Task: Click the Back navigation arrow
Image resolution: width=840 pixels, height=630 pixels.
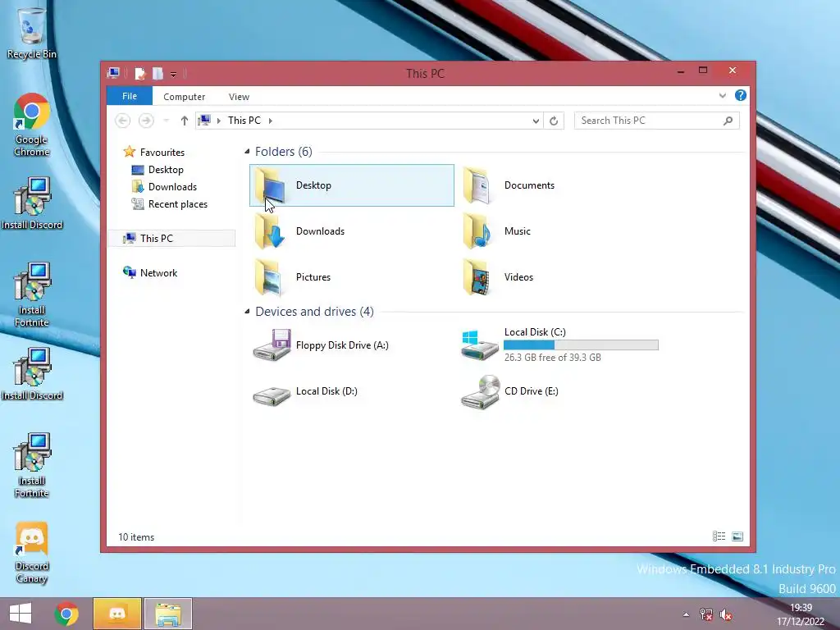Action: coord(123,121)
